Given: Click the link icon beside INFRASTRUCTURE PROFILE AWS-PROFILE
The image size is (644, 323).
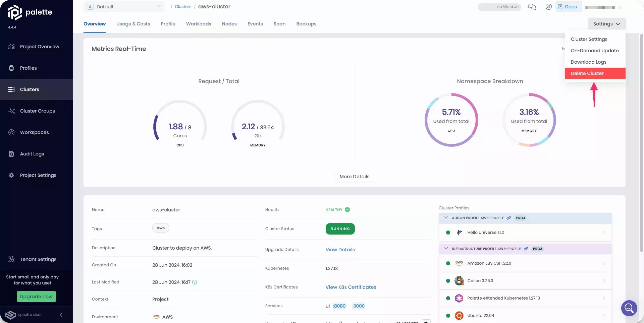Looking at the screenshot, I should [x=526, y=249].
